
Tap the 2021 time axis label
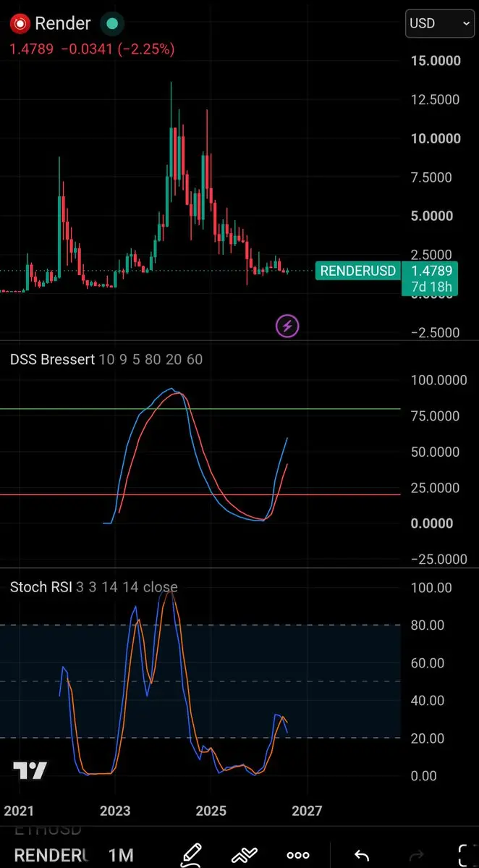[20, 811]
